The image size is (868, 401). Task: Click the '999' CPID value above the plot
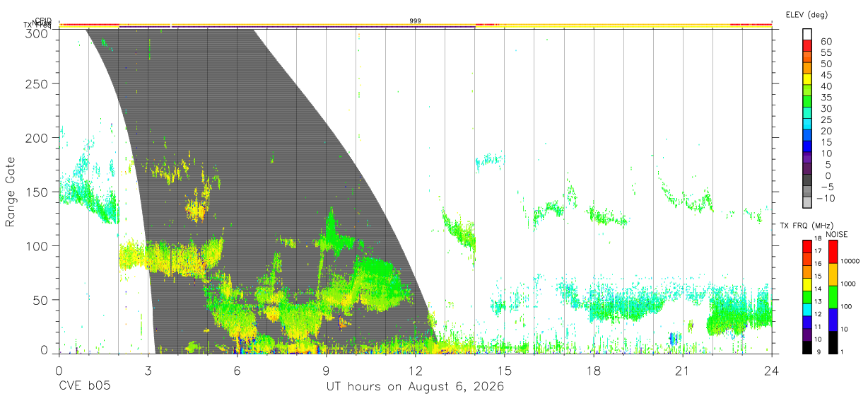(416, 21)
